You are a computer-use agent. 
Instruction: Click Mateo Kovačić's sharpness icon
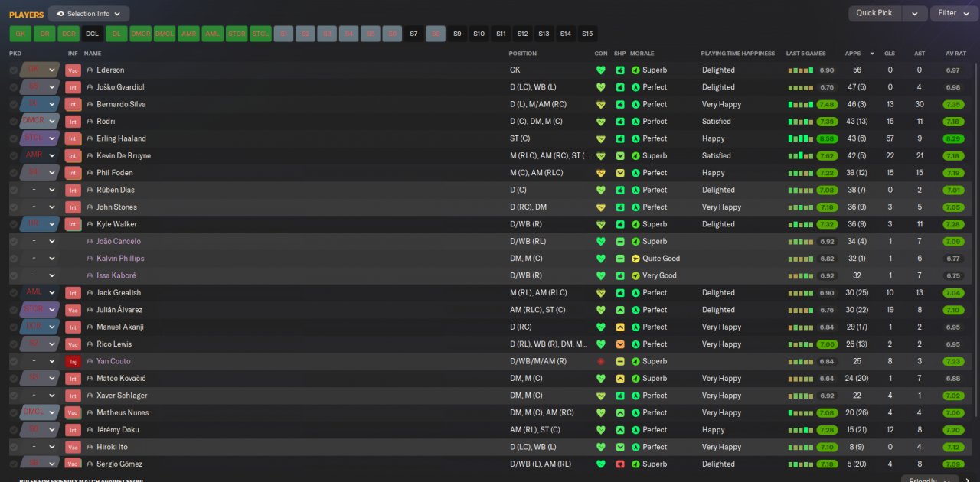620,378
